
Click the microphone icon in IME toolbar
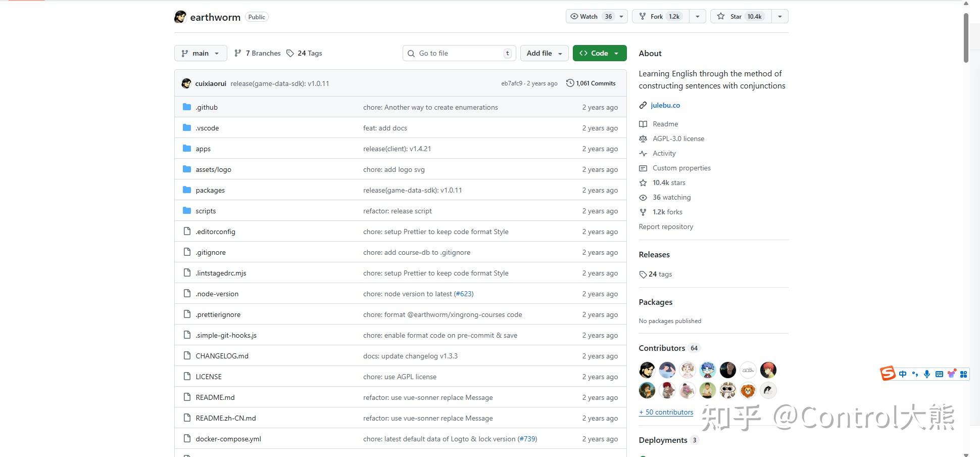pos(927,374)
